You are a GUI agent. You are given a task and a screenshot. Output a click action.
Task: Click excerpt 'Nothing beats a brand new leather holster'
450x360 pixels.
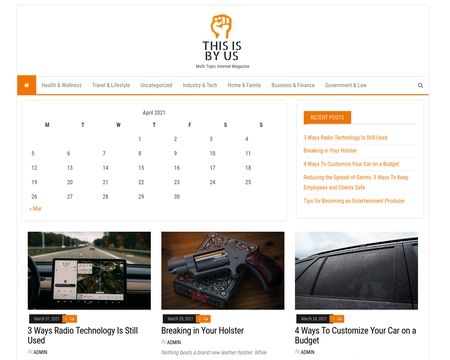coord(214,353)
